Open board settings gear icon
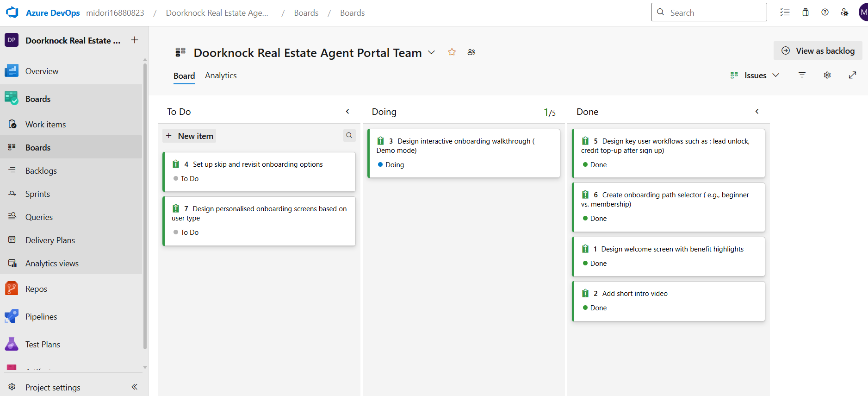The width and height of the screenshot is (868, 396). click(827, 75)
